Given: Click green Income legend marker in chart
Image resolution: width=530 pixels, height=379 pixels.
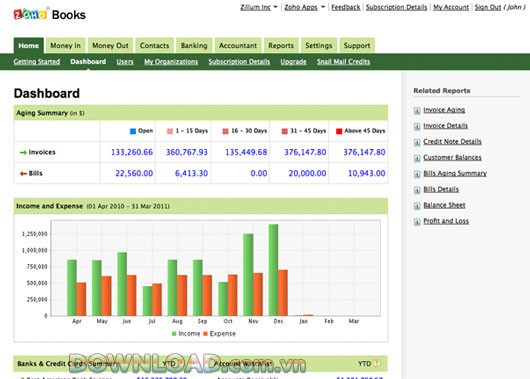Looking at the screenshot, I should coord(174,334).
